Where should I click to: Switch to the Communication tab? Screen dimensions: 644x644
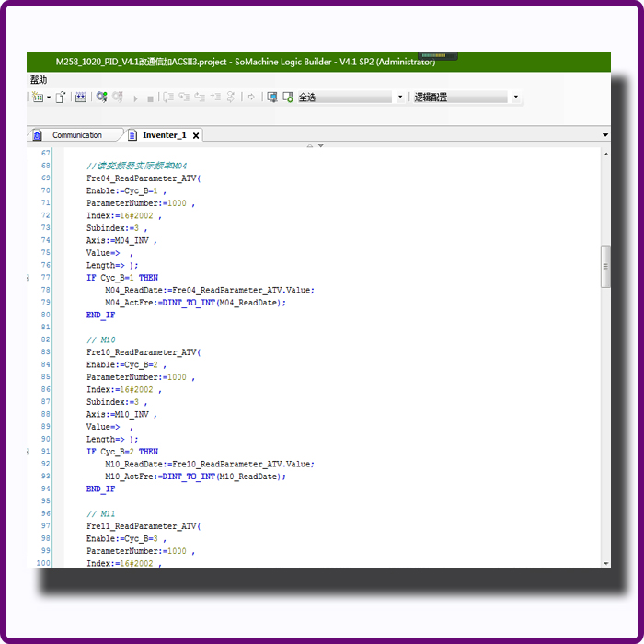click(x=76, y=135)
